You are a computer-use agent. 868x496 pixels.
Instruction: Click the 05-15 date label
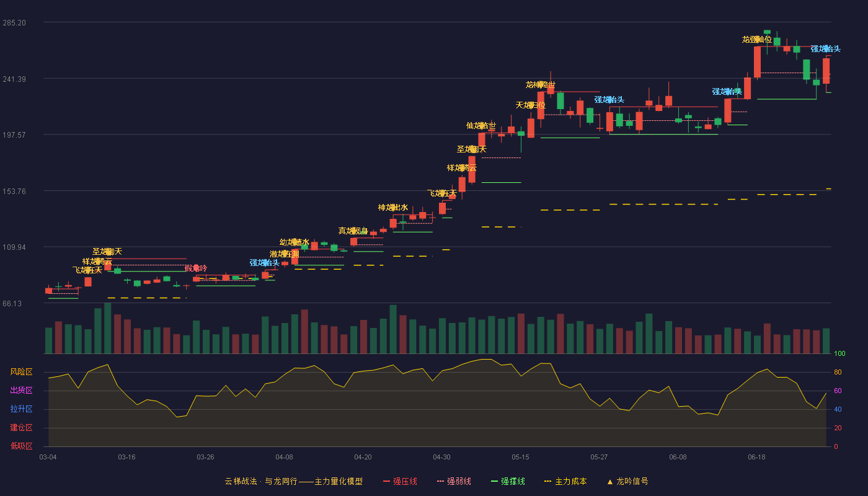click(x=520, y=457)
